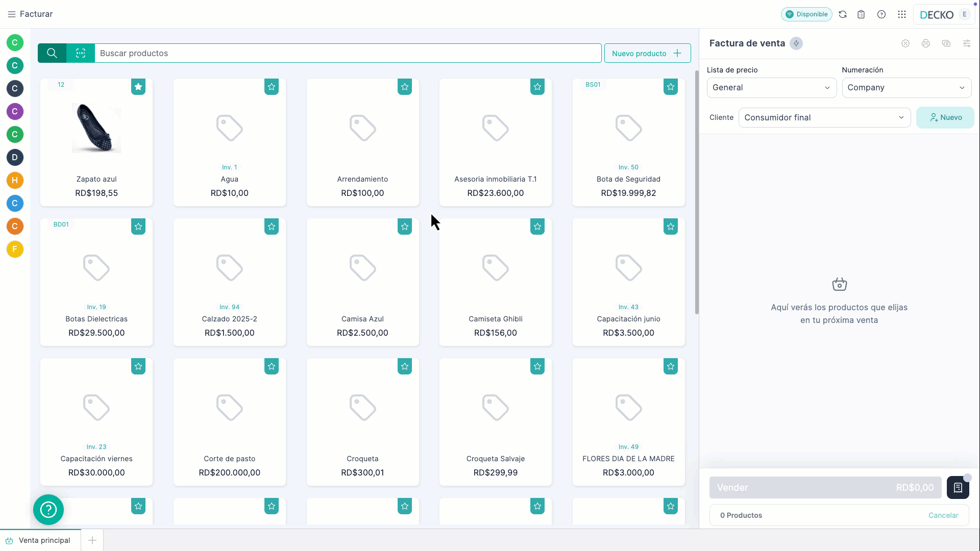This screenshot has height=551, width=980.
Task: Open the cash drawer icon in invoice panel
Action: (x=946, y=43)
